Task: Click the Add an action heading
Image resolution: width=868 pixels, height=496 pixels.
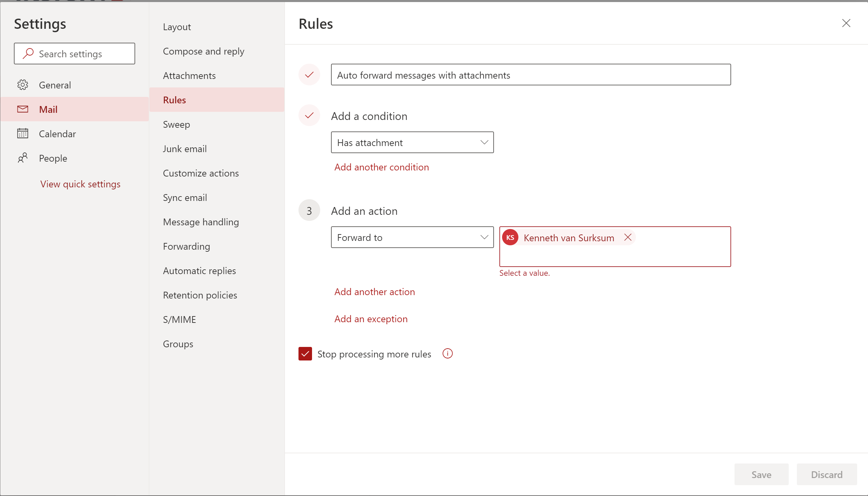Action: [364, 211]
